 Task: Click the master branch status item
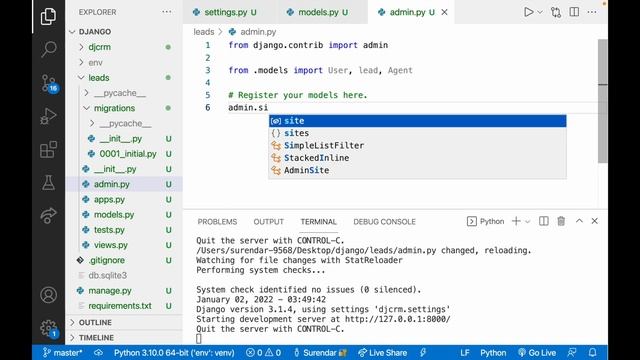[x=62, y=353]
